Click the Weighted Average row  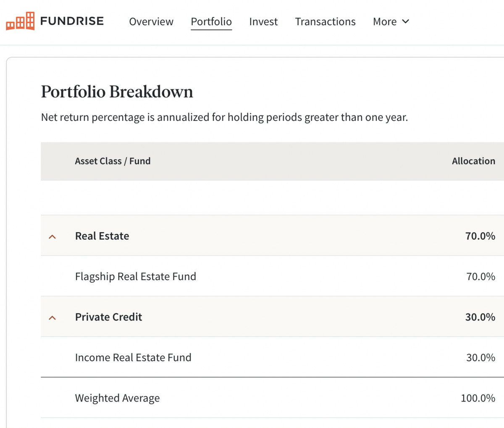pyautogui.click(x=272, y=398)
